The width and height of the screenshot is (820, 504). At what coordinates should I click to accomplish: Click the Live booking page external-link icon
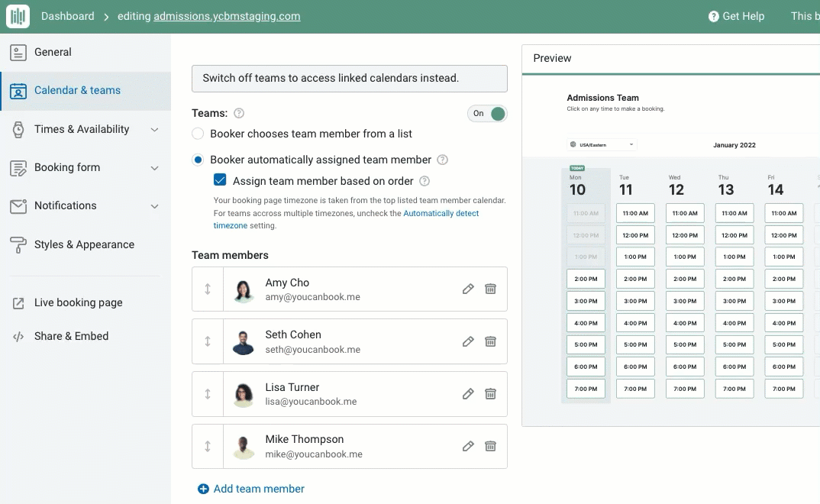(18, 303)
